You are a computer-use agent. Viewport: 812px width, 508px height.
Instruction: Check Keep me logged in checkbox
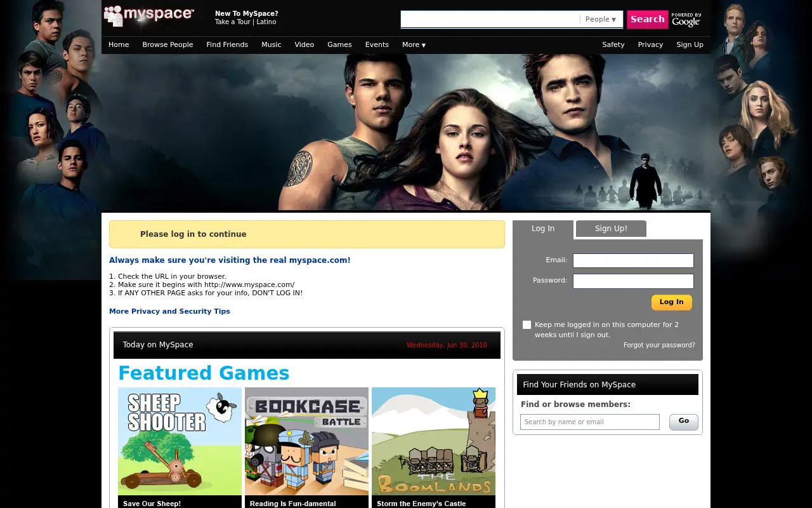click(x=527, y=324)
